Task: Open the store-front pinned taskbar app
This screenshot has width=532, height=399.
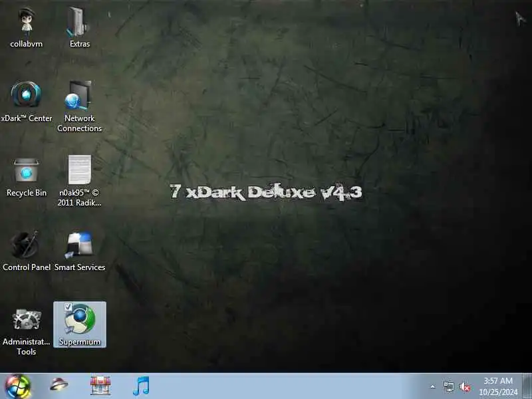Action: tap(100, 386)
